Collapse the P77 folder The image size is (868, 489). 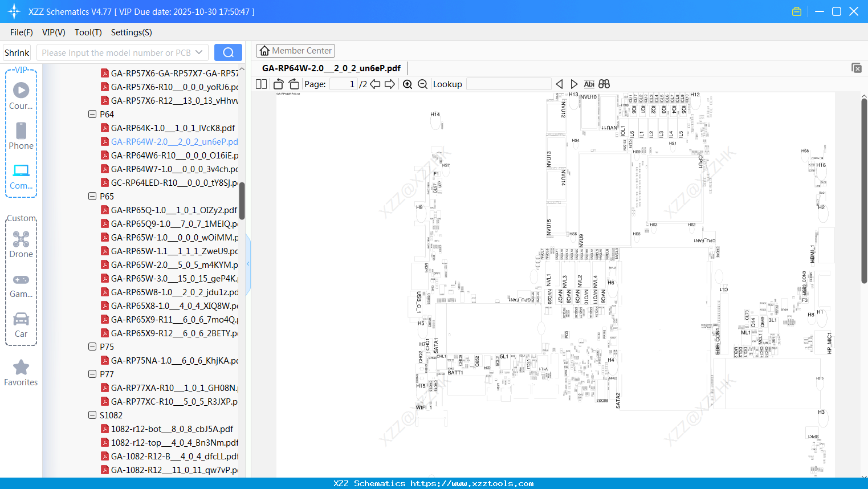coord(92,374)
